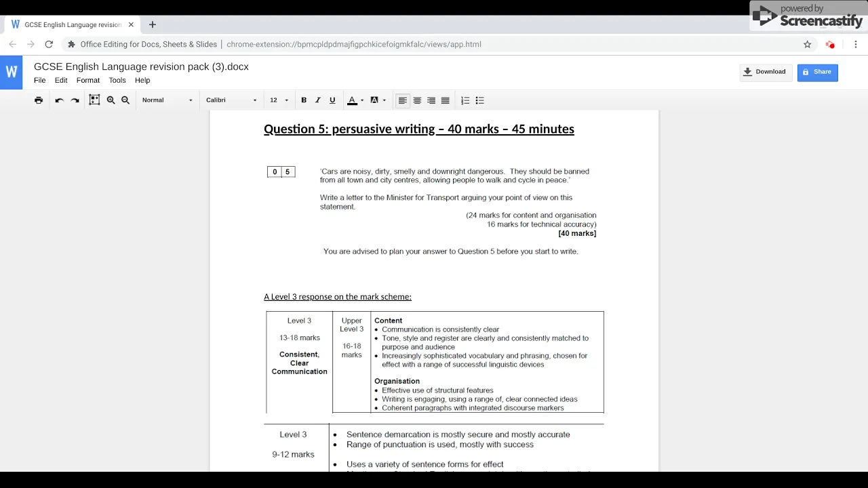The image size is (868, 488).
Task: Center align the text
Action: 417,100
